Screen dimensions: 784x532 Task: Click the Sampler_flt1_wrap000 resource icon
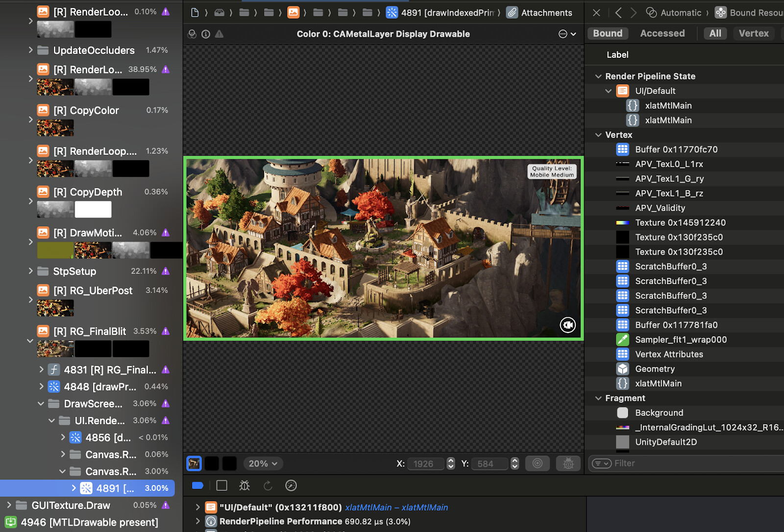pos(622,339)
